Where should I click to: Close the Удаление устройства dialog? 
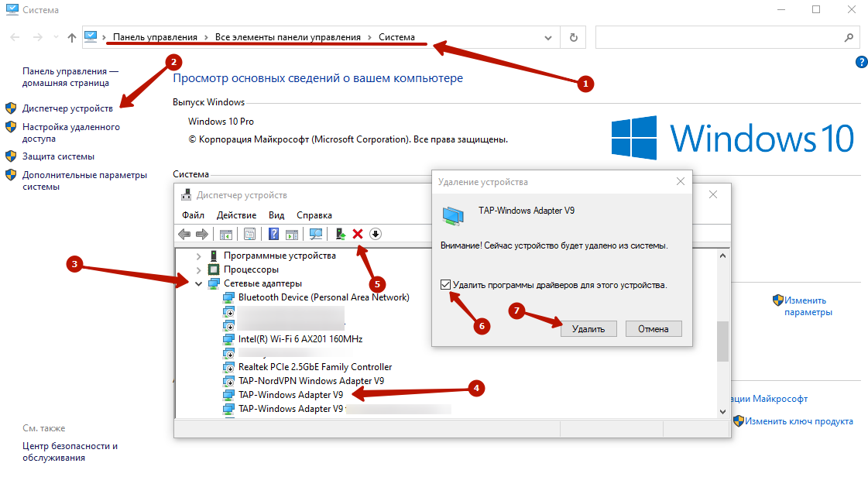coord(681,181)
